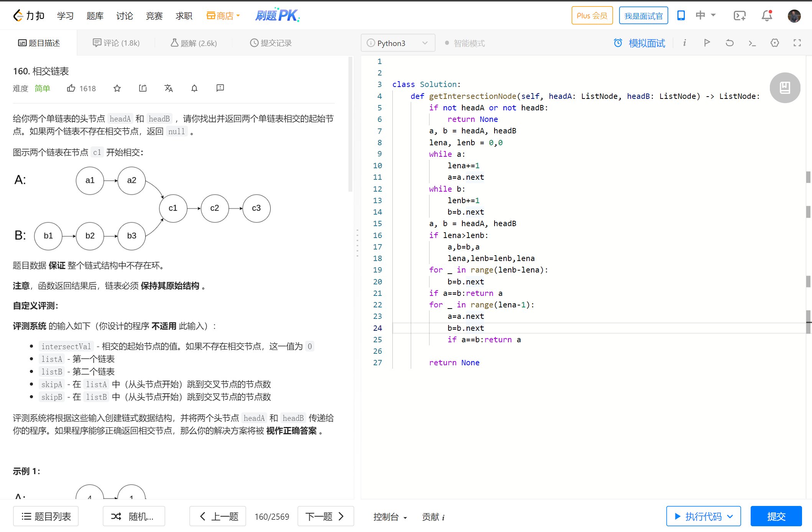Click the bell subscribe icon under the title

tap(194, 89)
